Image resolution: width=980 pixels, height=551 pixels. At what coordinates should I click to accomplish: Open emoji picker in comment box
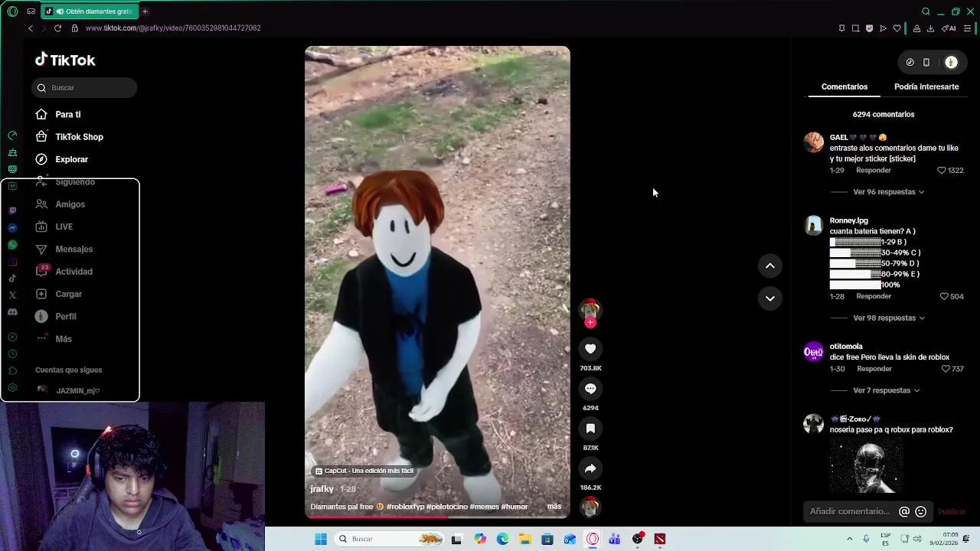(x=921, y=512)
